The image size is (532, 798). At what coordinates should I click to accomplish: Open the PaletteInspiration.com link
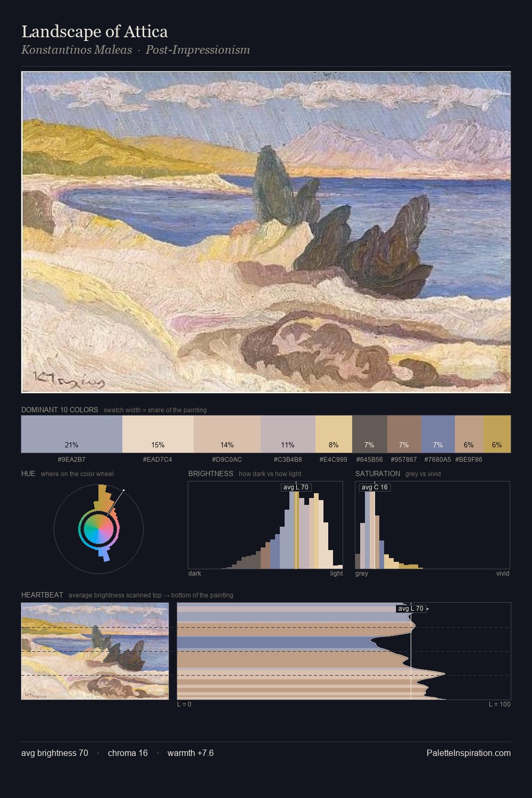pyautogui.click(x=469, y=753)
